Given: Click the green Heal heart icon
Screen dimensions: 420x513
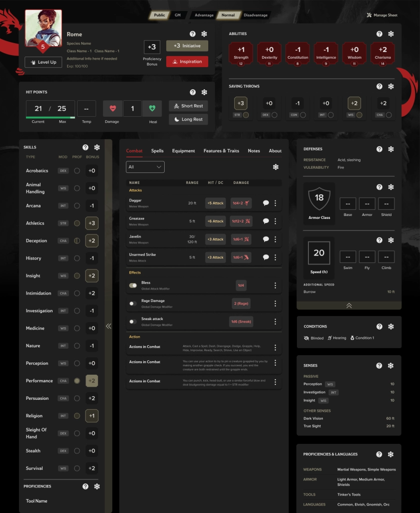Looking at the screenshot, I should point(152,109).
